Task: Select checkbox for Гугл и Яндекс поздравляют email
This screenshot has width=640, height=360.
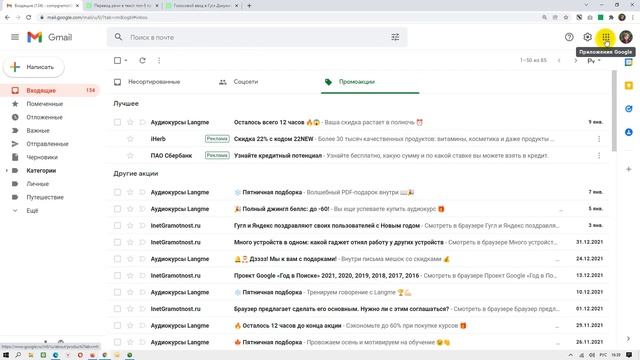Action: [x=118, y=226]
